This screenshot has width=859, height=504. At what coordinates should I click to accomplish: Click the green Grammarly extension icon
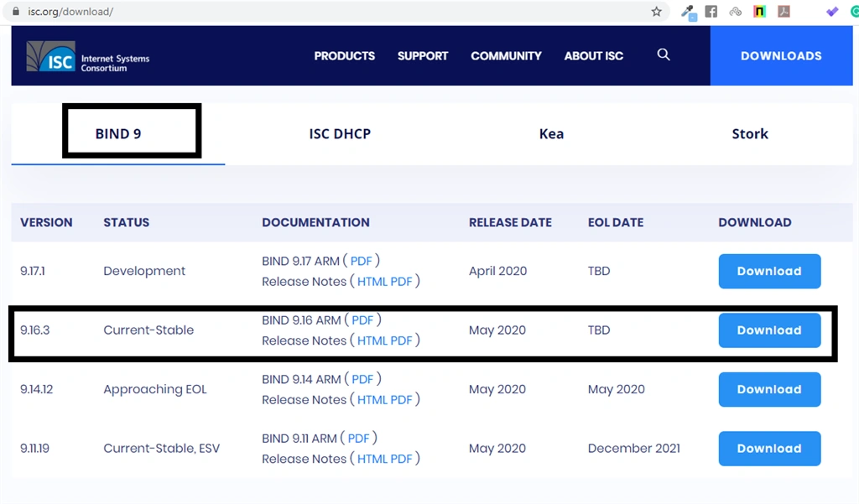coord(855,12)
